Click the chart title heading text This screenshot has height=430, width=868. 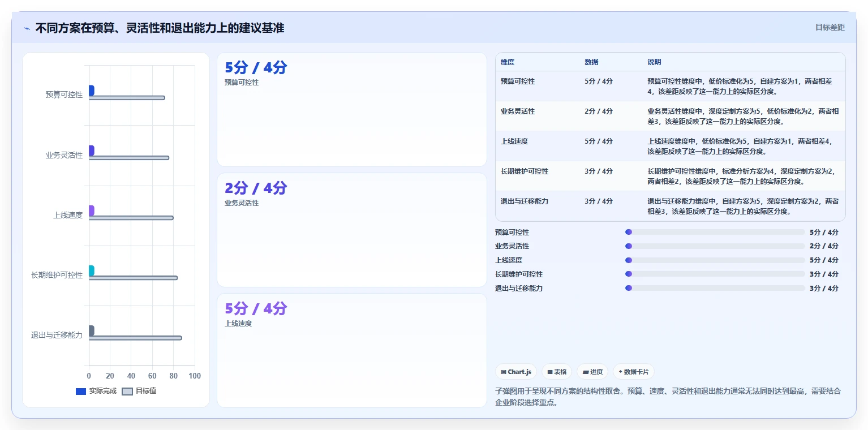coord(160,28)
